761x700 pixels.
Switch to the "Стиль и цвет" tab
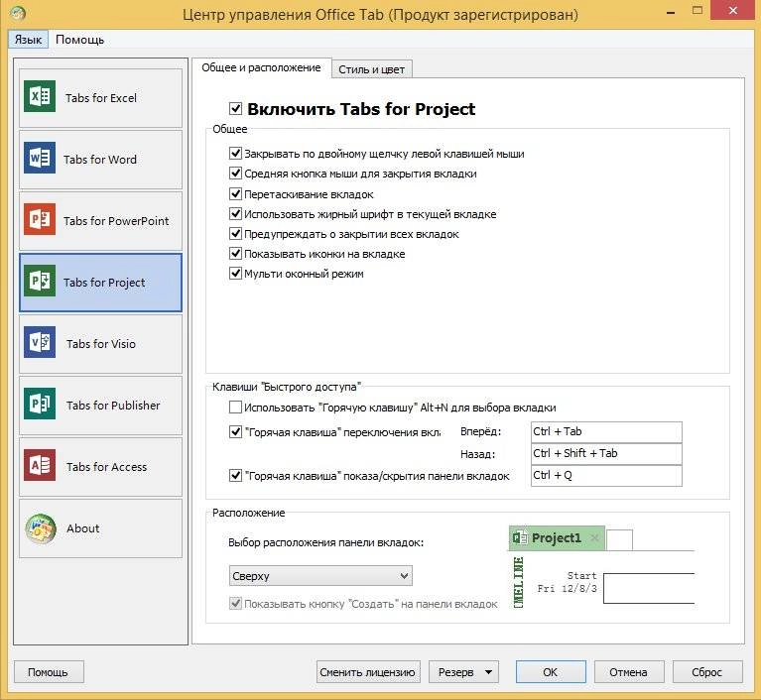[372, 69]
